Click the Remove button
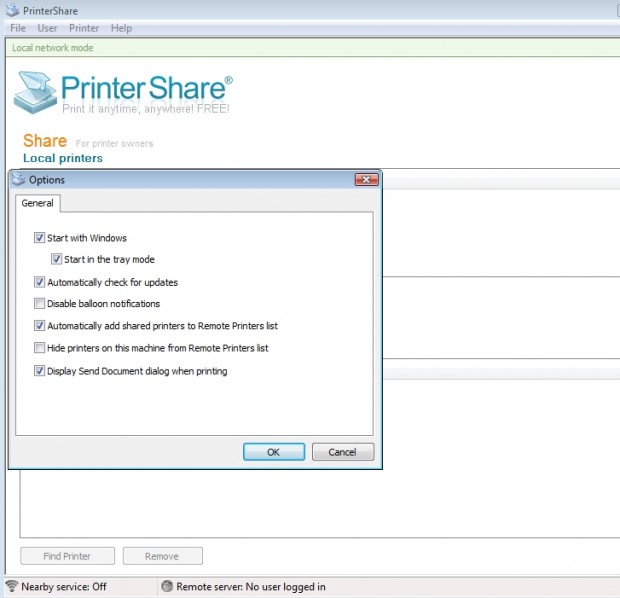This screenshot has height=598, width=620. pyautogui.click(x=162, y=556)
